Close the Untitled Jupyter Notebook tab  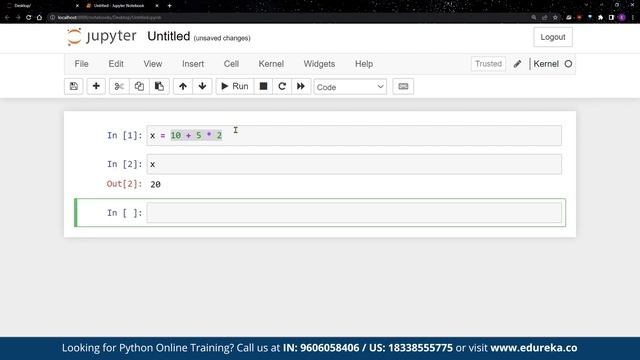tap(157, 6)
